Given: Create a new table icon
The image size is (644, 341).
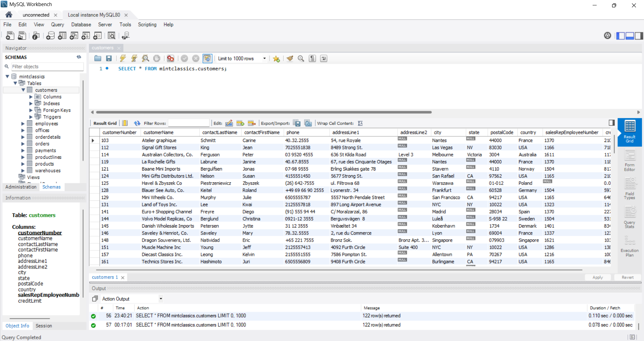Looking at the screenshot, I should 62,36.
